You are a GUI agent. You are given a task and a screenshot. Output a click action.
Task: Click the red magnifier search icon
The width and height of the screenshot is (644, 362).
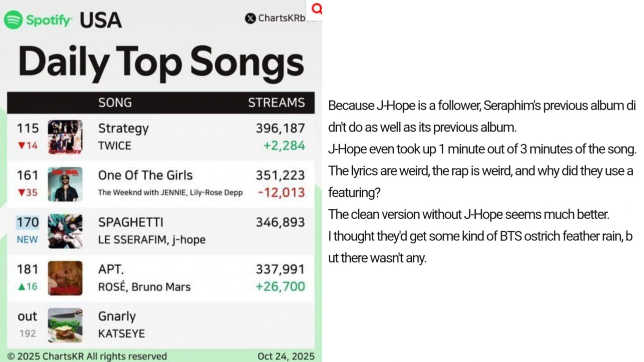[x=317, y=9]
